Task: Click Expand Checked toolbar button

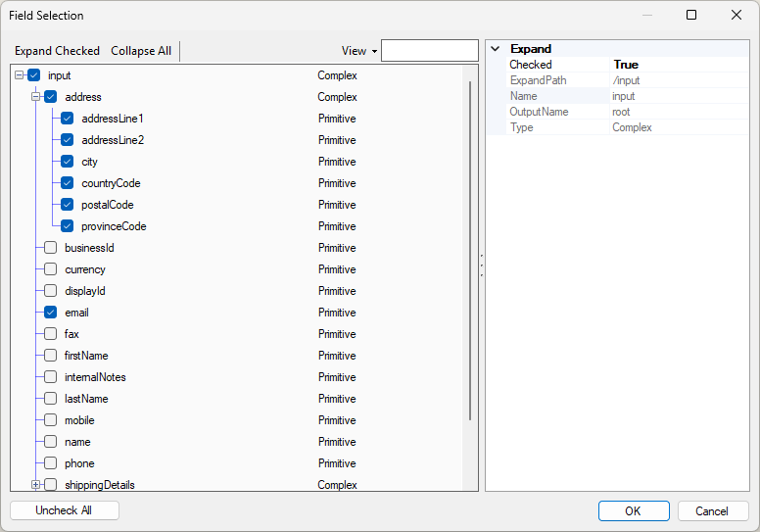Action: 57,51
